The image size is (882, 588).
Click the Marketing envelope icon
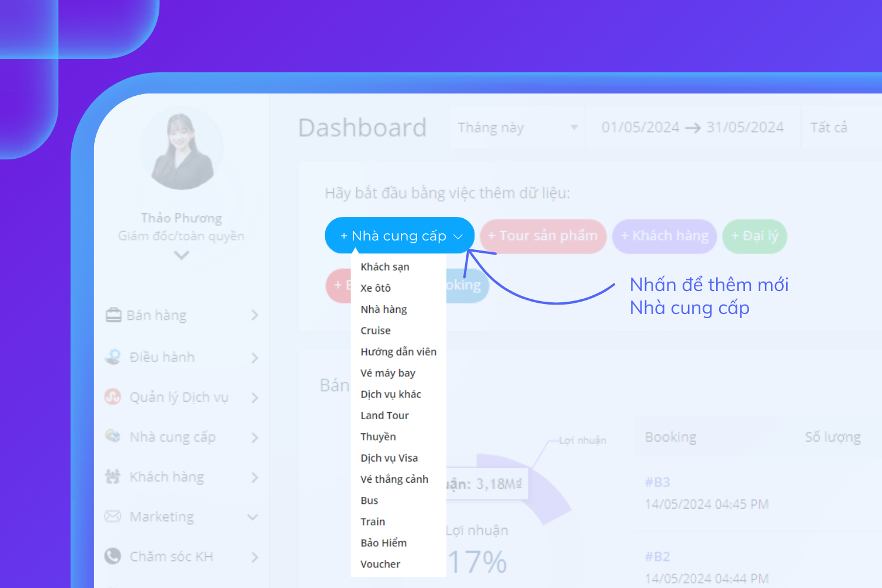click(x=113, y=516)
